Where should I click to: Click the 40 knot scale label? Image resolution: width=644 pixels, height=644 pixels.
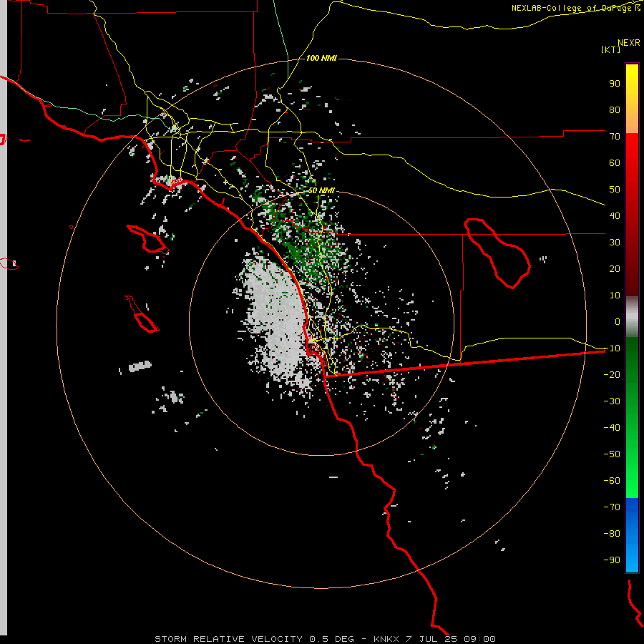(x=615, y=216)
